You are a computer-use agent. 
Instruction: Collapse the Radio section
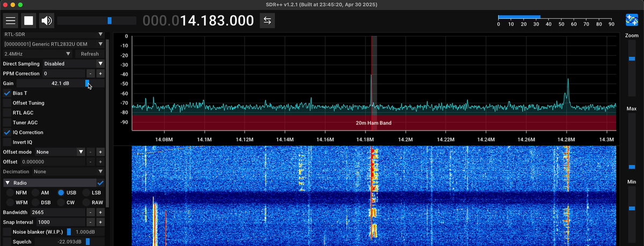8,183
